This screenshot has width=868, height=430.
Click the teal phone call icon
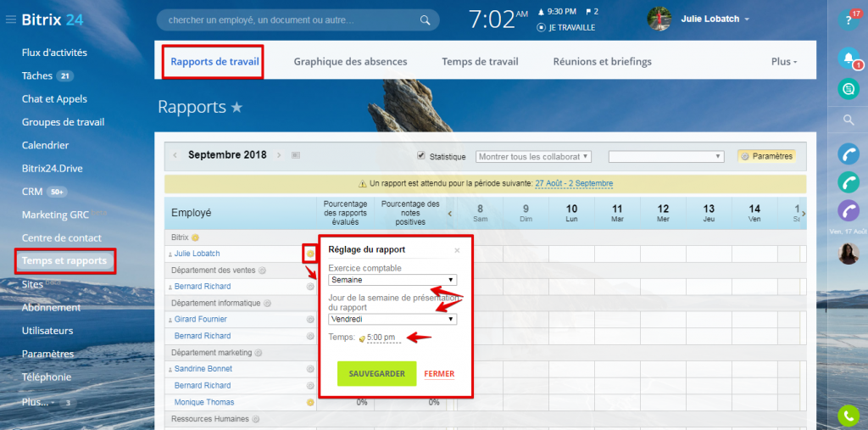click(x=848, y=181)
